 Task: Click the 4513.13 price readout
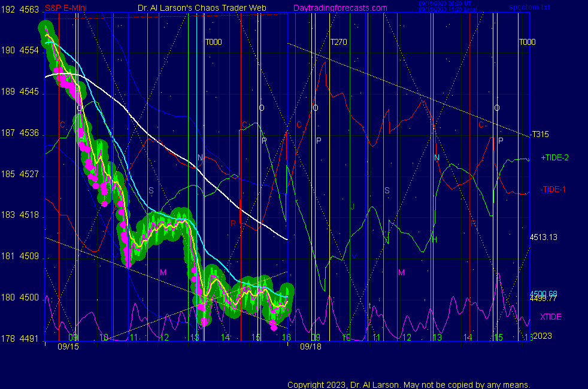point(544,237)
